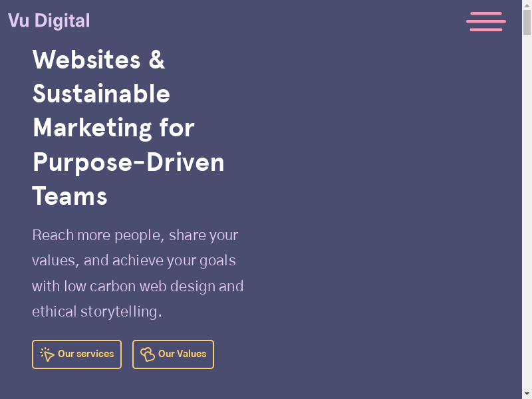This screenshot has width=532, height=399.
Task: Click the "Reach more people" paragraph line
Action: [135, 235]
